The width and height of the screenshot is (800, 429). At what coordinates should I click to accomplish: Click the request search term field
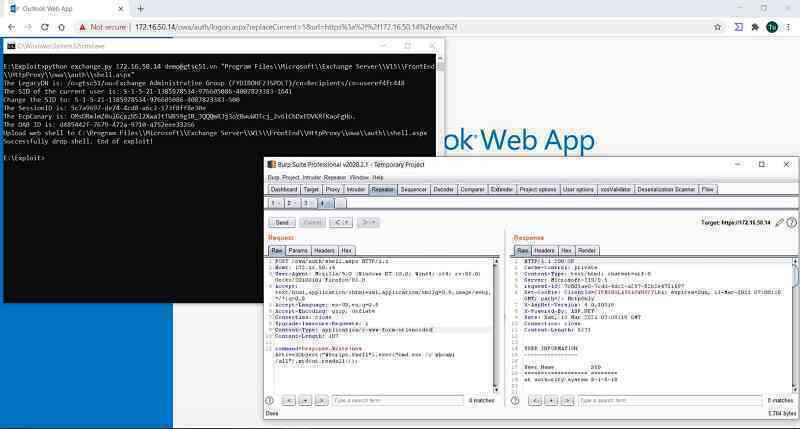tap(398, 400)
